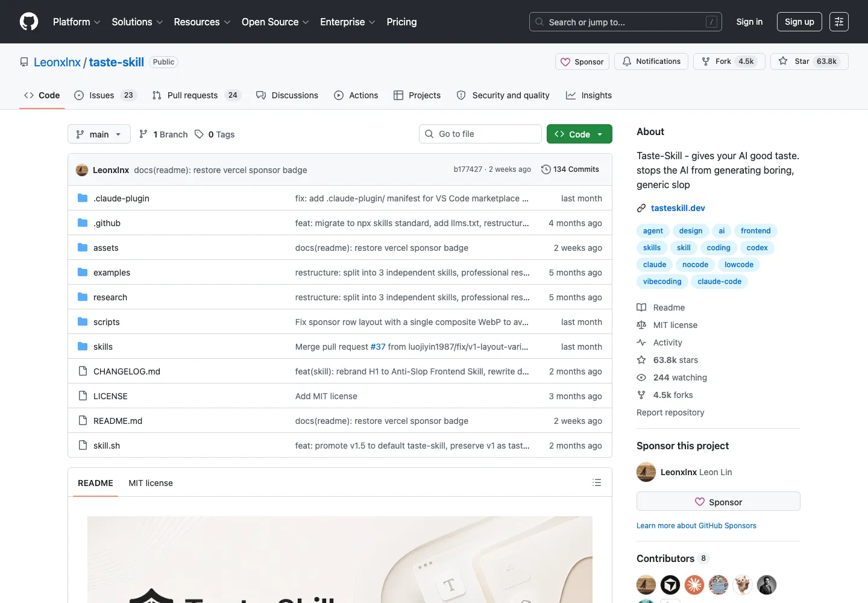Switch to the Actions tab
Screen dimensions: 868x603
pos(356,95)
